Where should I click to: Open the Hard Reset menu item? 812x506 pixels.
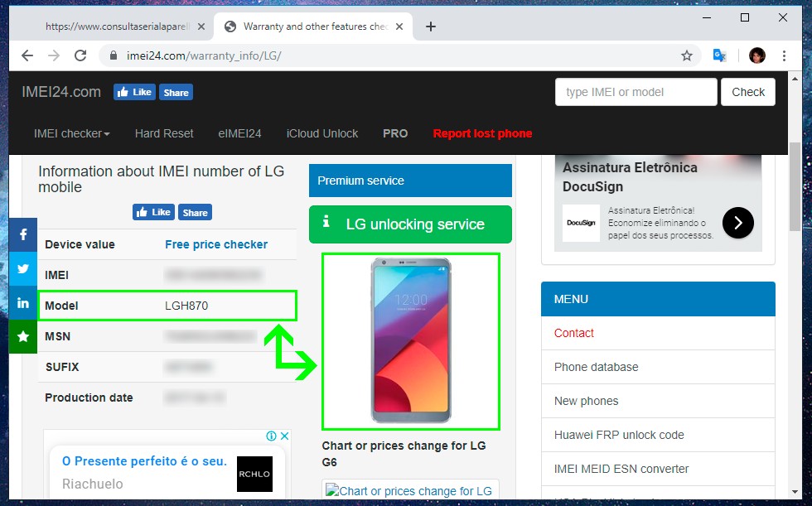[x=164, y=133]
